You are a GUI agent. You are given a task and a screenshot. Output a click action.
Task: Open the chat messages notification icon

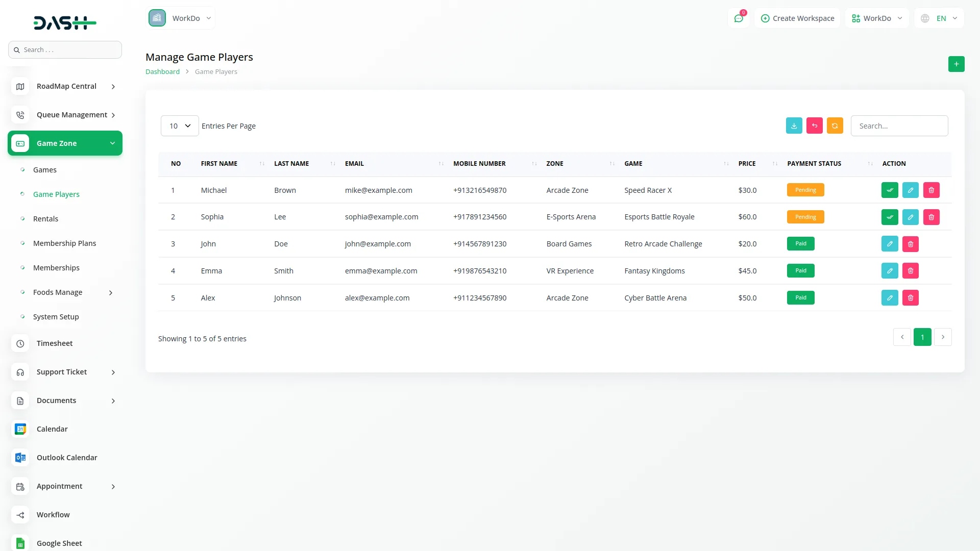click(x=738, y=18)
